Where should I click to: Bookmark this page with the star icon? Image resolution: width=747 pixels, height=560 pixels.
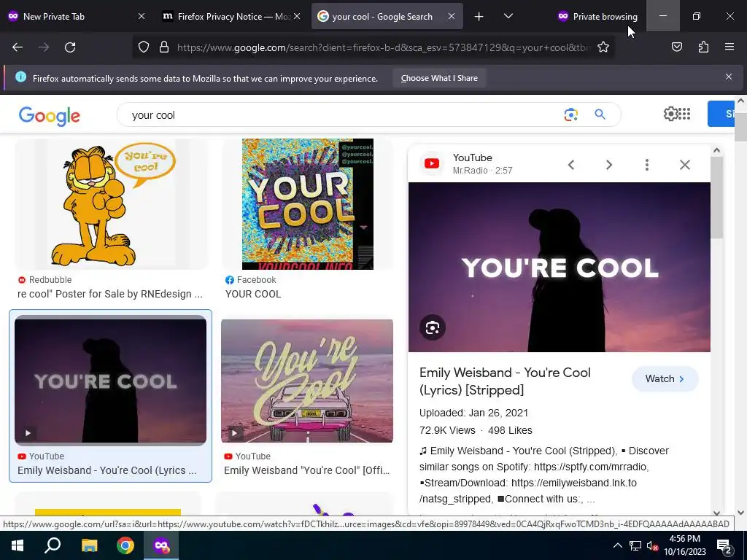click(603, 47)
